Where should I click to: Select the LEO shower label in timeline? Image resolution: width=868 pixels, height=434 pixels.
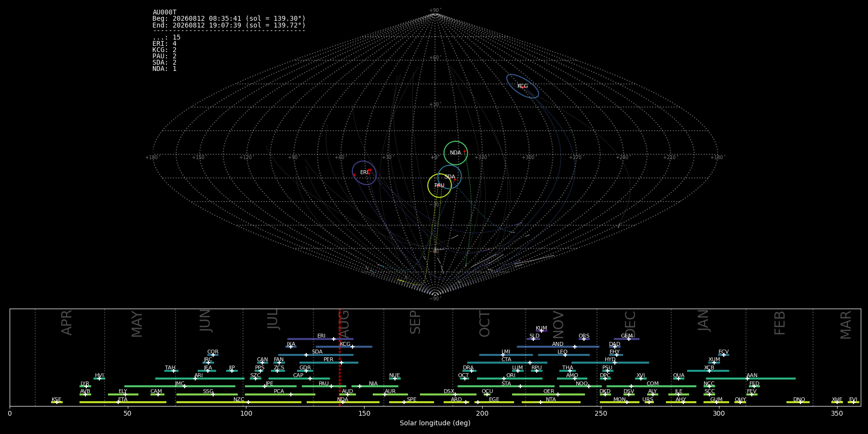[x=562, y=352]
